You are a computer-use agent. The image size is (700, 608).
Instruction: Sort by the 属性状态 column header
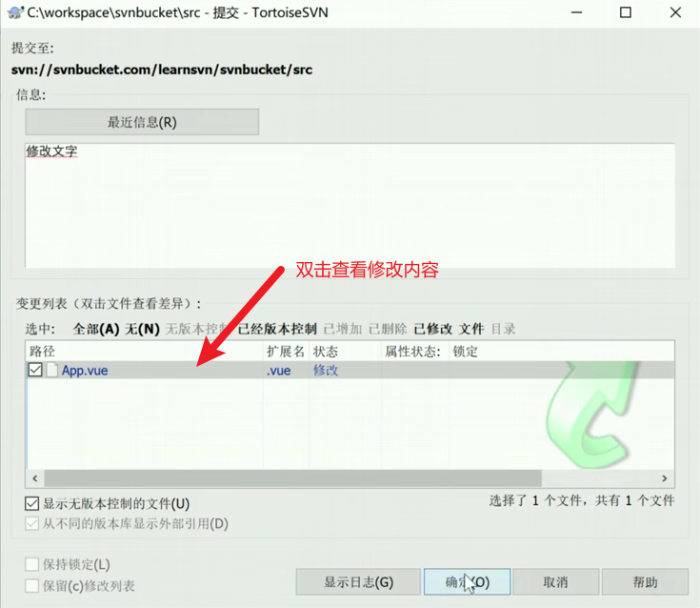pyautogui.click(x=414, y=352)
